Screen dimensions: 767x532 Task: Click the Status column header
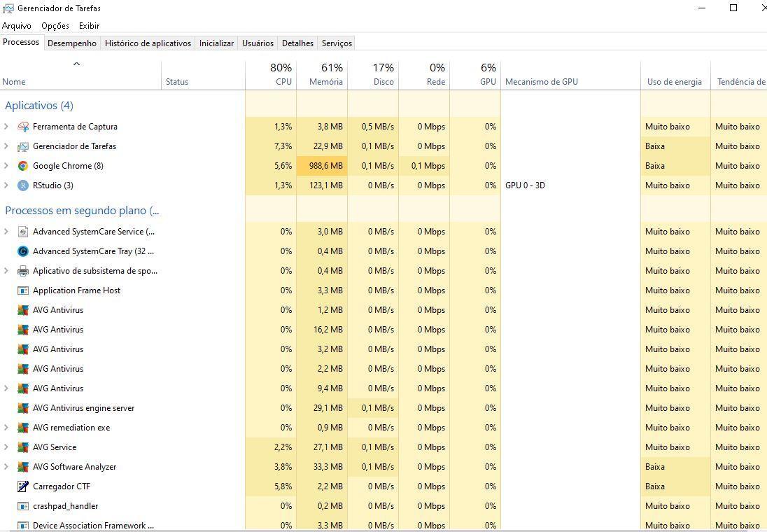203,75
